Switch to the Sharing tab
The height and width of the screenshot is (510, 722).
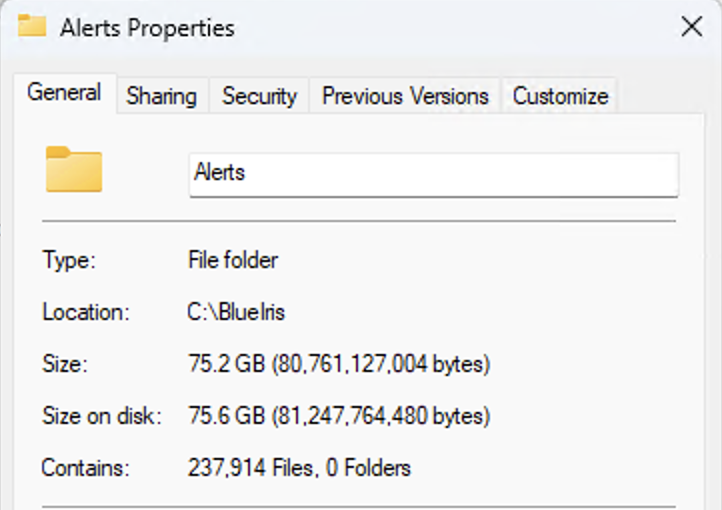coord(161,96)
